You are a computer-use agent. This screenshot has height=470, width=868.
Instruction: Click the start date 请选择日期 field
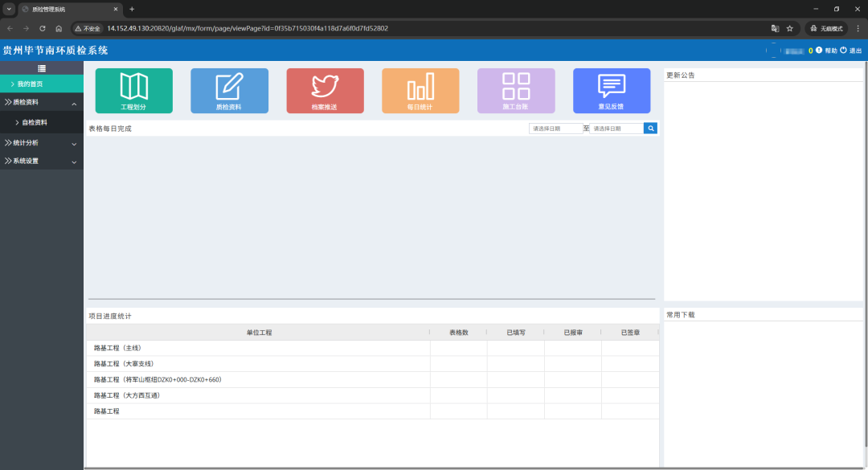tap(555, 129)
